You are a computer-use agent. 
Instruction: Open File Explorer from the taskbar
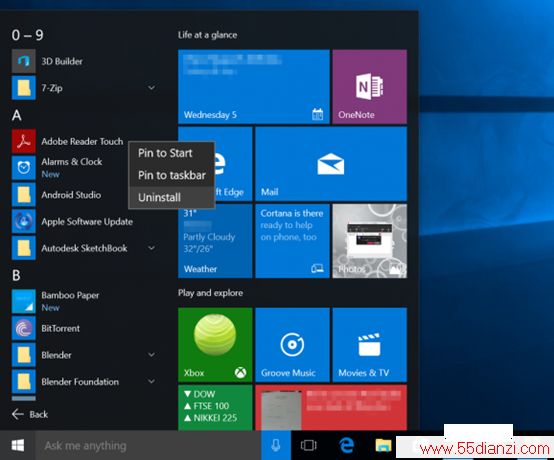(383, 445)
